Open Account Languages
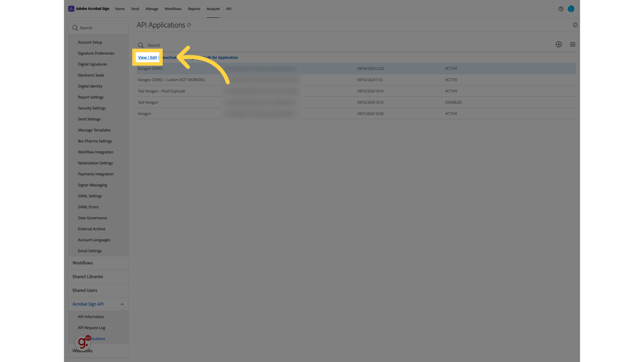This screenshot has height=362, width=644. (94, 240)
